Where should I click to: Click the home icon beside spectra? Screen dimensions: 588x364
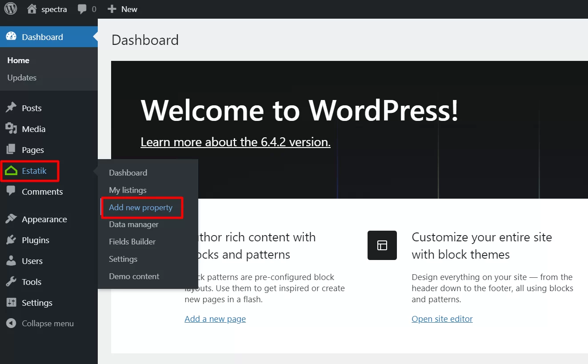[x=32, y=9]
